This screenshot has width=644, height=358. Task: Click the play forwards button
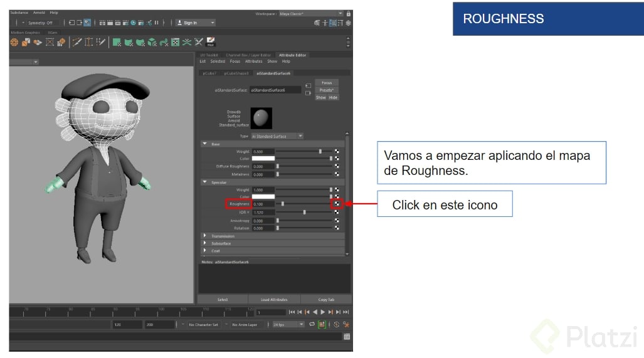coord(323,312)
